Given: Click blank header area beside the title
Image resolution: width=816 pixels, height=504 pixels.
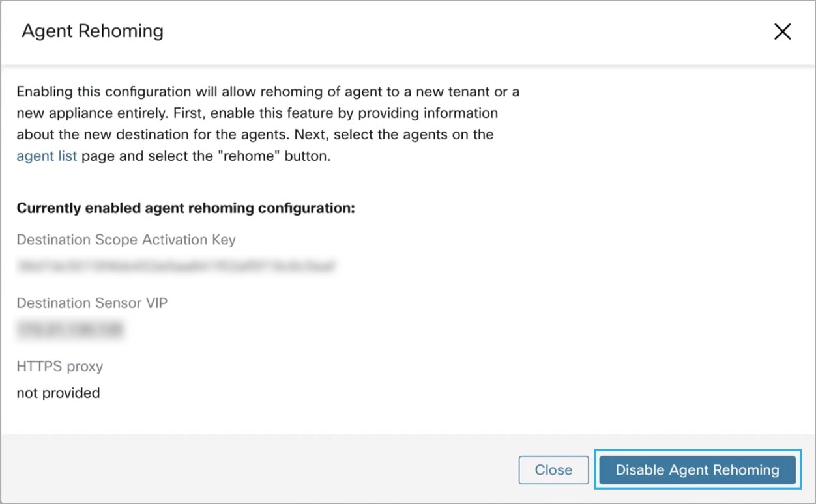Looking at the screenshot, I should coord(456,31).
